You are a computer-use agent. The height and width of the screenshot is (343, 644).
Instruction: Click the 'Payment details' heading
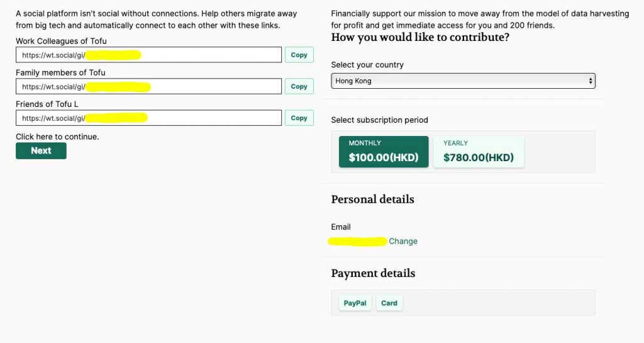(x=373, y=273)
